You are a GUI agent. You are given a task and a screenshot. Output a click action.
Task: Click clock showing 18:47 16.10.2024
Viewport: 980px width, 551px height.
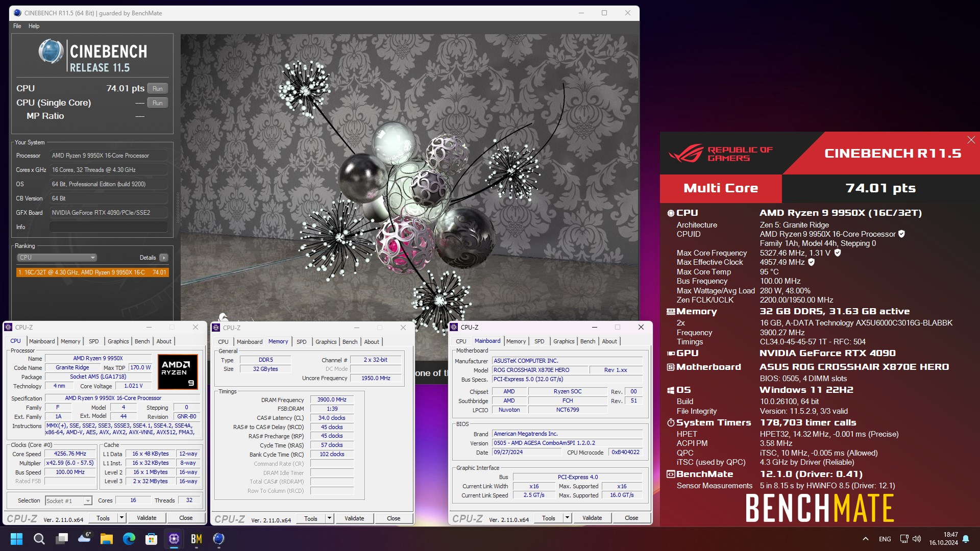click(x=943, y=539)
